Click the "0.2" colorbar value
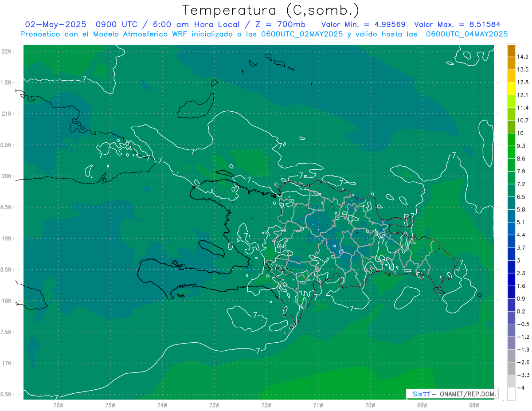 [521, 312]
